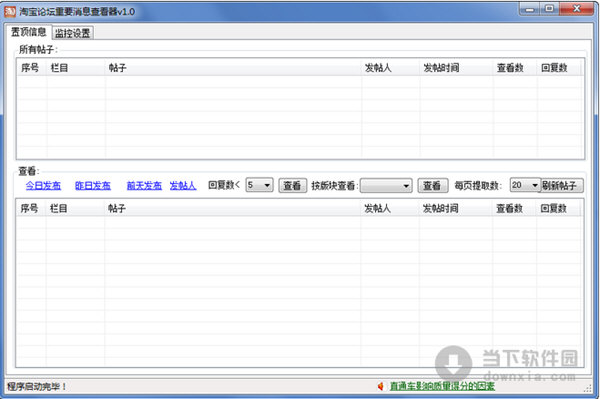Sort the upper list by the 序号 column
600x399 pixels.
(x=32, y=68)
